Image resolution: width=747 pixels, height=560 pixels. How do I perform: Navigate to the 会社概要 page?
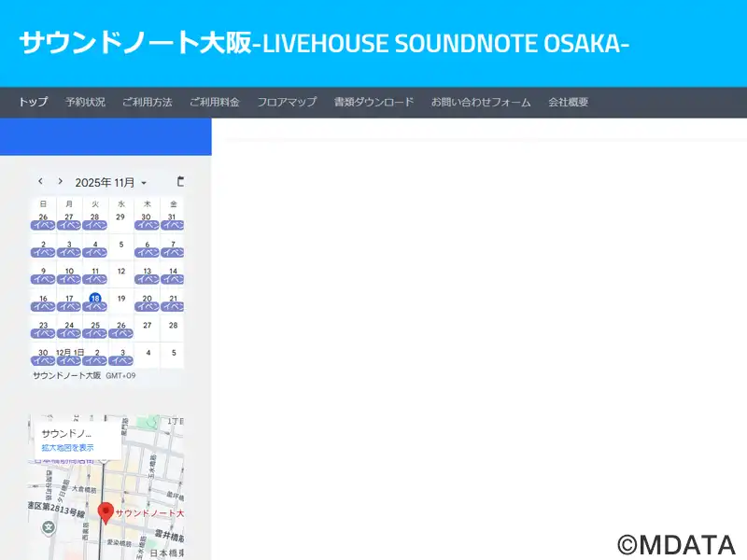(x=568, y=102)
